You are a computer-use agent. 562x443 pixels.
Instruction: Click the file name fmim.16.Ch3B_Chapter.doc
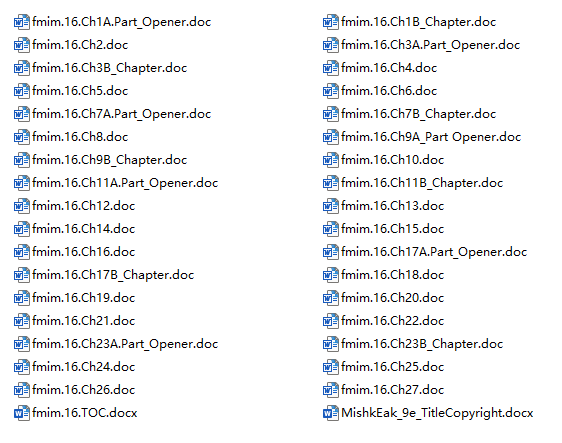click(110, 68)
